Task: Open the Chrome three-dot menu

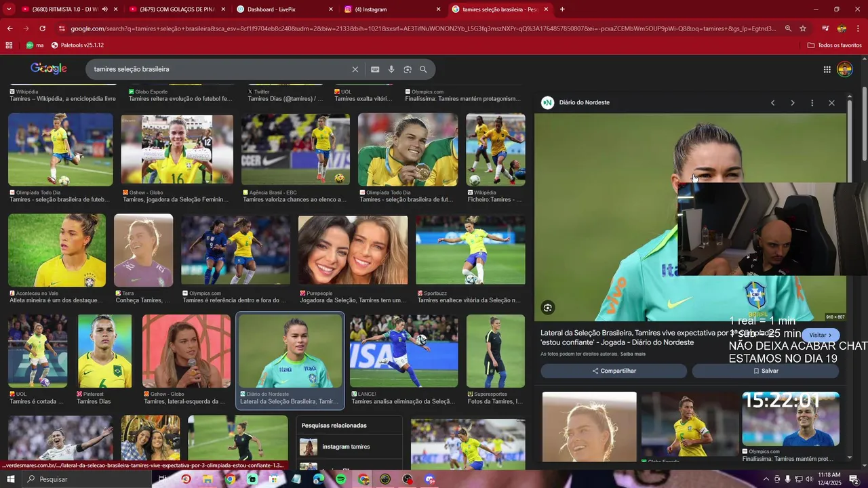Action: pyautogui.click(x=859, y=28)
